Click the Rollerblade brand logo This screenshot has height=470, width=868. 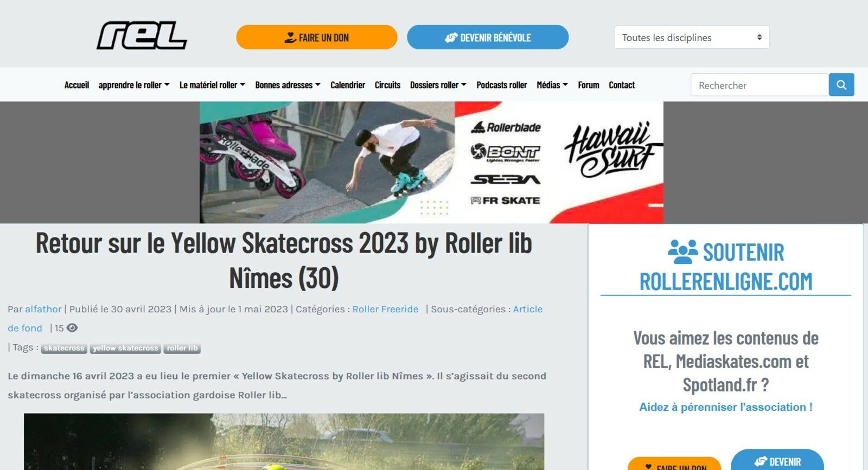point(506,127)
